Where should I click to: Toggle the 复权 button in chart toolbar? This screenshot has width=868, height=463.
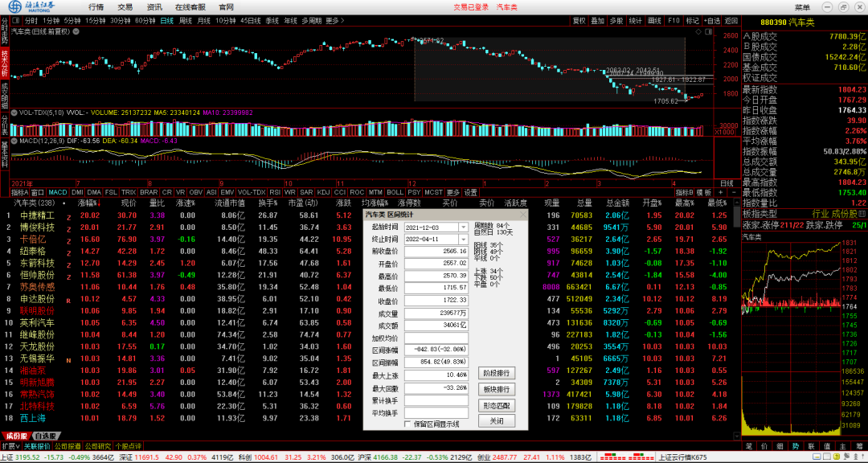[x=579, y=20]
